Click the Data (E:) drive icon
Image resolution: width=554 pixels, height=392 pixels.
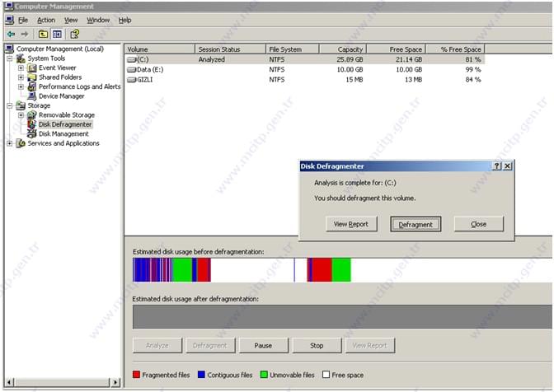coord(132,69)
